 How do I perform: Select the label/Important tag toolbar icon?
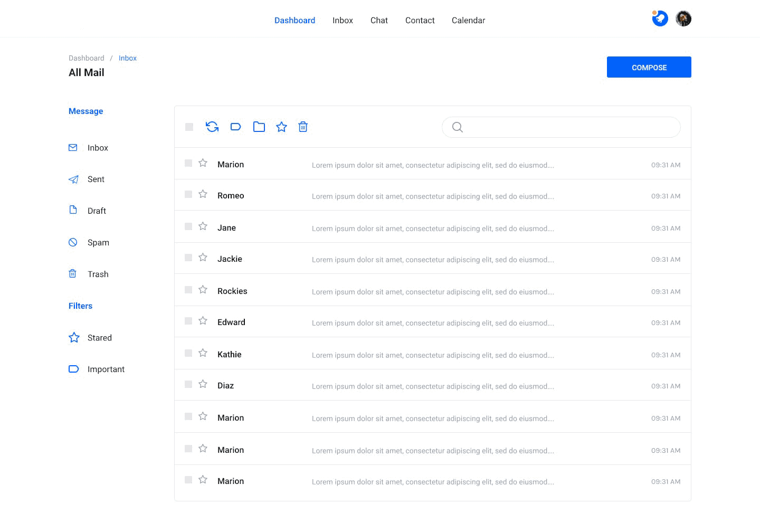tap(235, 127)
